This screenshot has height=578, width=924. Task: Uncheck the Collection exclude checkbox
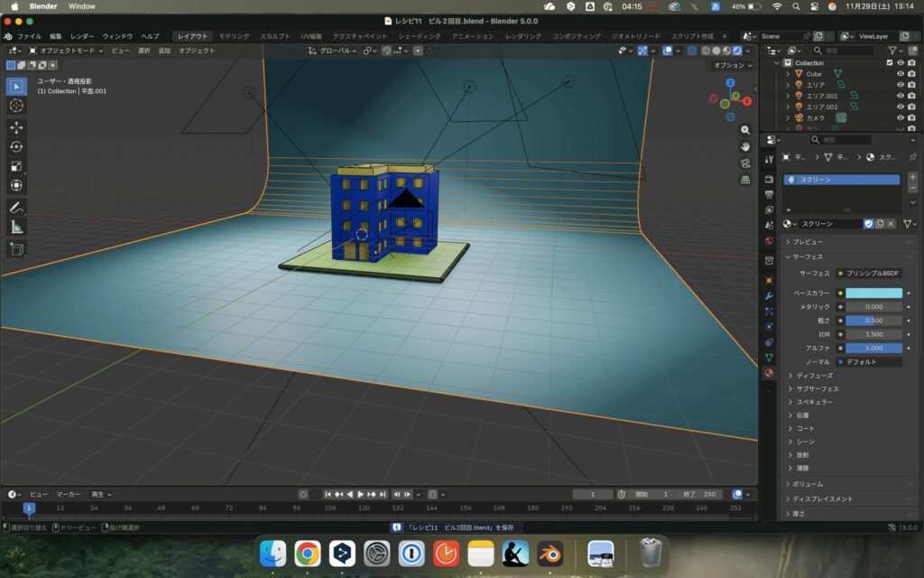tap(889, 62)
